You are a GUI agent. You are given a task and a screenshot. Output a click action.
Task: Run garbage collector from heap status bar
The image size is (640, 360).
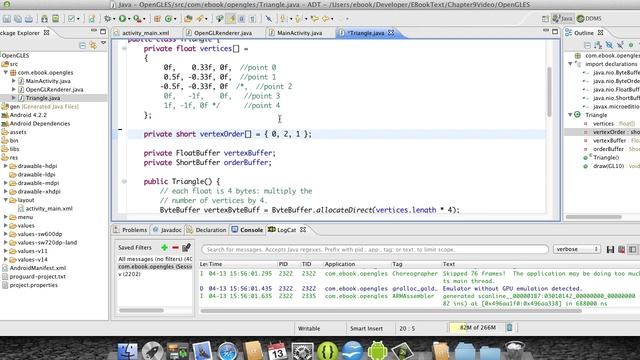click(x=509, y=327)
